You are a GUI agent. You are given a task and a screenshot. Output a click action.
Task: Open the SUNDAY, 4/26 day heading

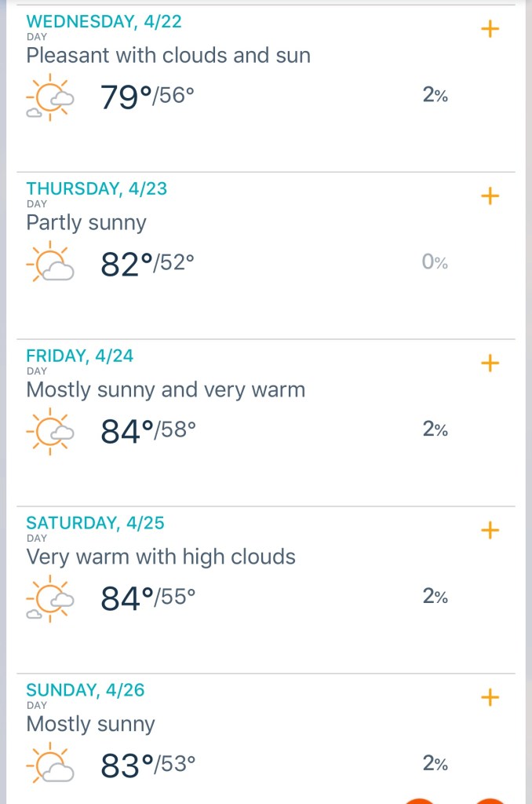[x=86, y=690]
